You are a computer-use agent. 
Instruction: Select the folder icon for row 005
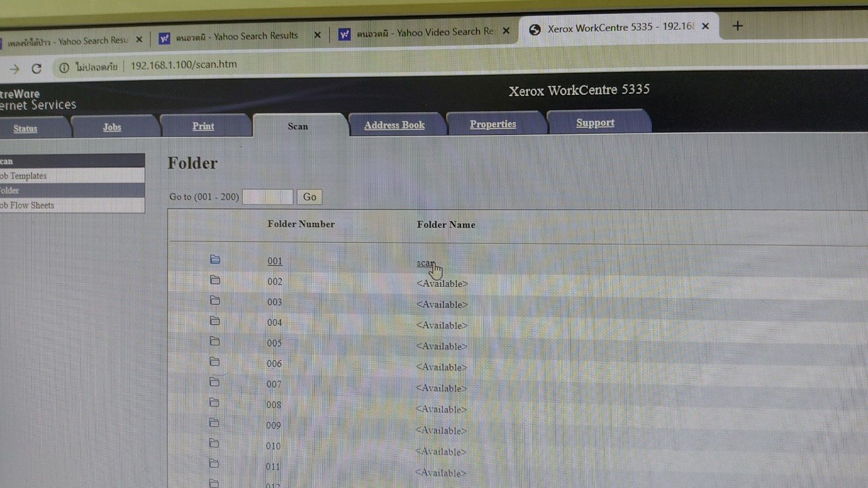click(x=215, y=342)
